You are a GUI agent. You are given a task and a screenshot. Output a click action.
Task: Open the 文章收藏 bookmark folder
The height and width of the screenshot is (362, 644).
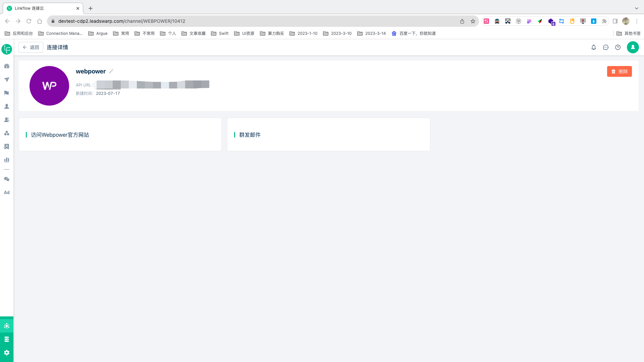pos(194,34)
